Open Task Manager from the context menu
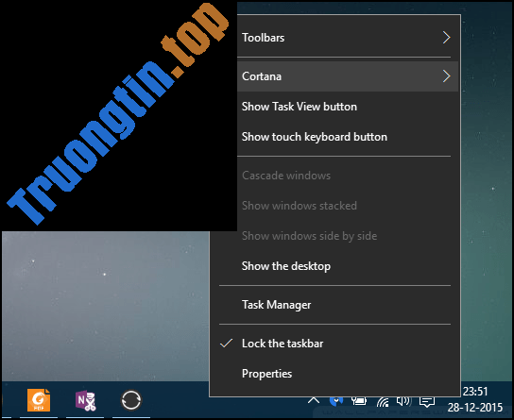This screenshot has height=420, width=514. [x=334, y=305]
